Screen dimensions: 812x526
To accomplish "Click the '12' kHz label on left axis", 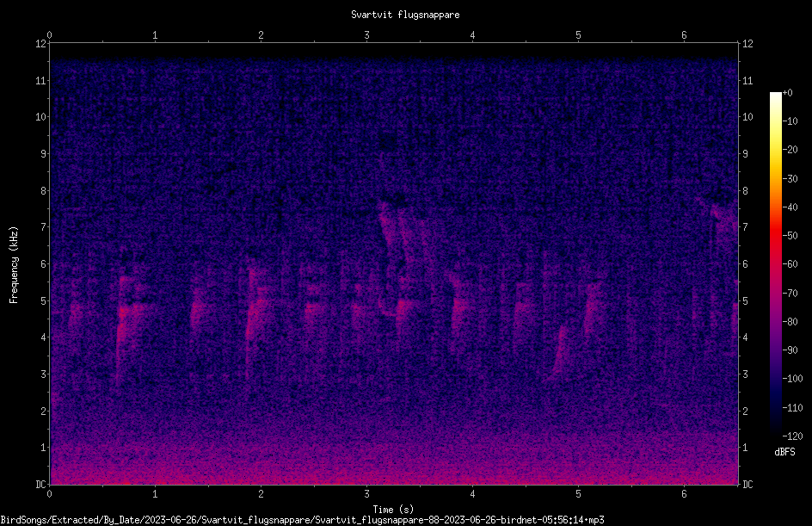I will pos(40,44).
